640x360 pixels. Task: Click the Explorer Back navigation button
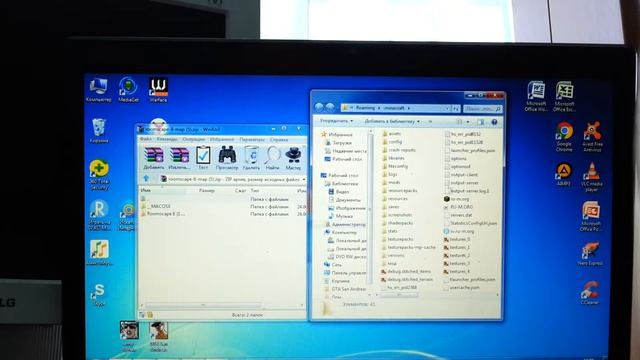click(x=319, y=107)
